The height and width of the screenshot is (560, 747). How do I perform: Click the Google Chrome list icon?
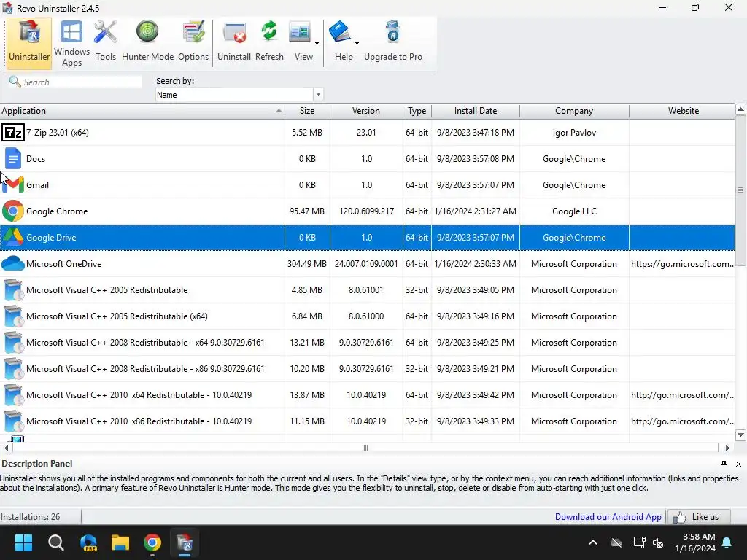tap(13, 211)
